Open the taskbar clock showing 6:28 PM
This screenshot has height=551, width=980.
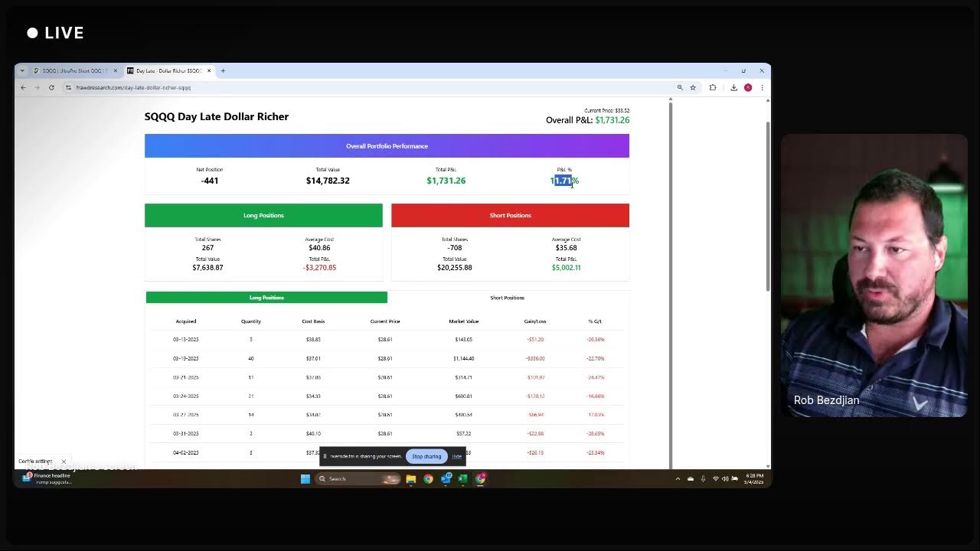754,479
